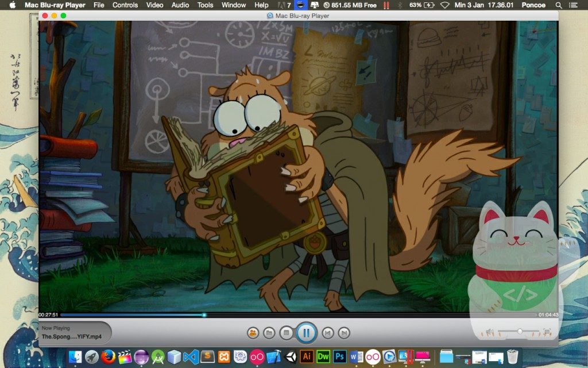Click elapsed time 00:27:51

pyautogui.click(x=48, y=315)
